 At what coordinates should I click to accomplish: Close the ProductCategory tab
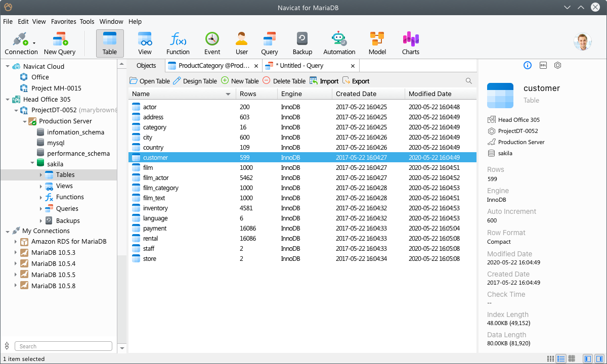(x=256, y=66)
